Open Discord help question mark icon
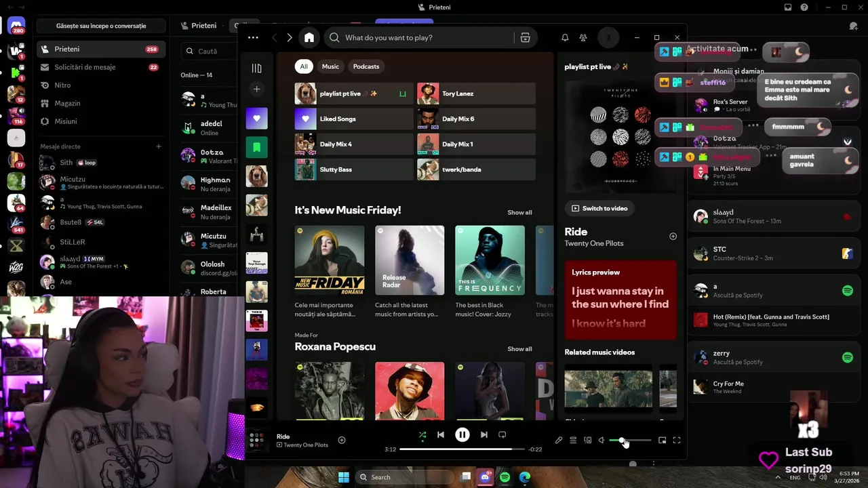 tap(804, 7)
